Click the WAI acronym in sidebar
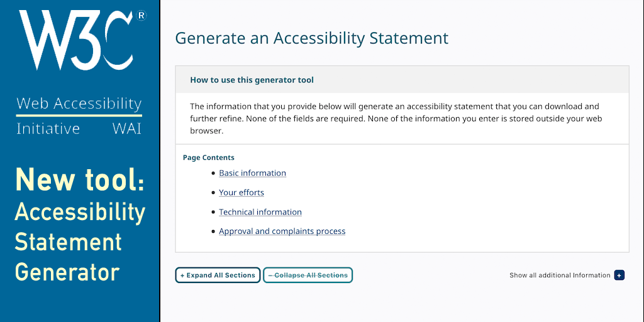 coord(126,129)
